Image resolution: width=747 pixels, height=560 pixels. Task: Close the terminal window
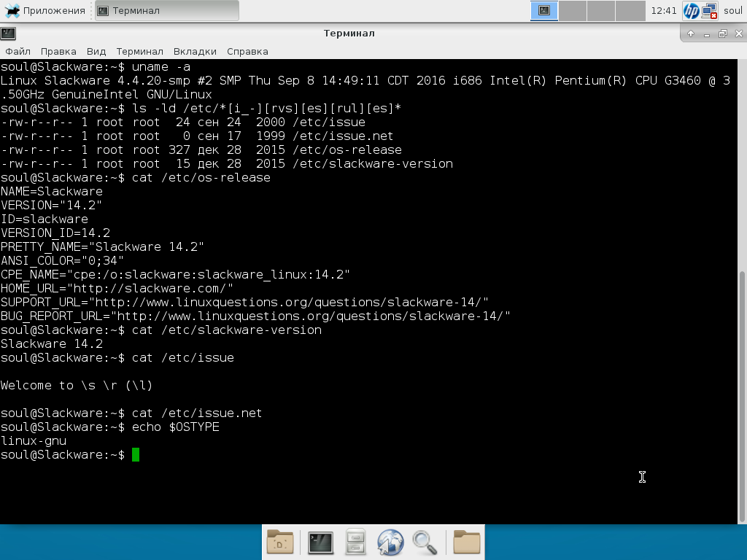pyautogui.click(x=738, y=34)
